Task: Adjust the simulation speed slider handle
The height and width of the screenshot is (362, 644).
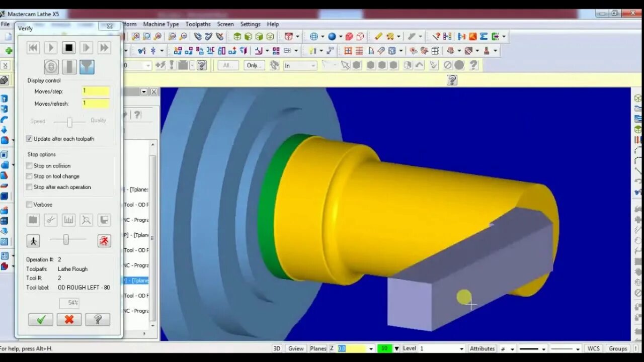Action: pos(66,240)
